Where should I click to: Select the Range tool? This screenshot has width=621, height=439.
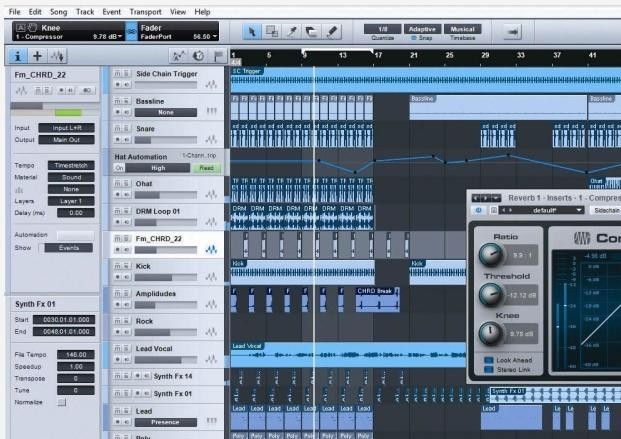pos(273,33)
